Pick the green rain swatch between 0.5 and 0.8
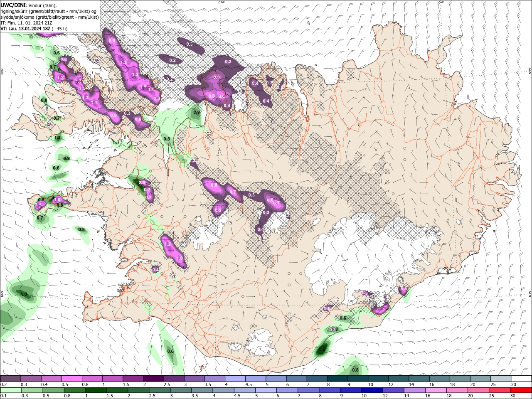 (53, 390)
